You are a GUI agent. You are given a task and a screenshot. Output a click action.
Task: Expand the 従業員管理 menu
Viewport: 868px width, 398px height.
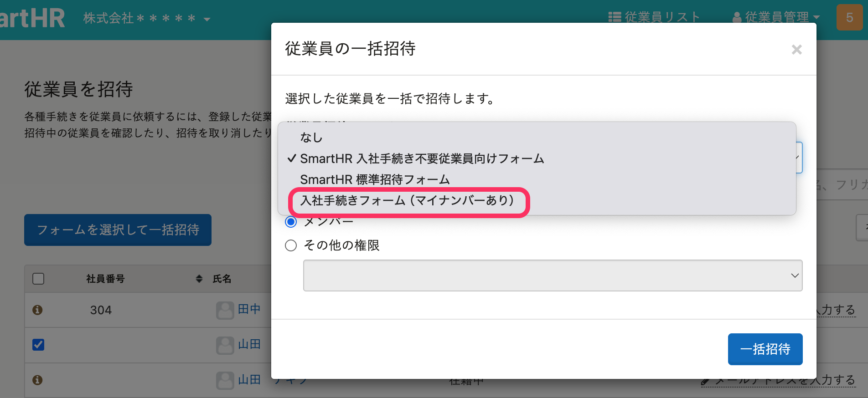[776, 17]
